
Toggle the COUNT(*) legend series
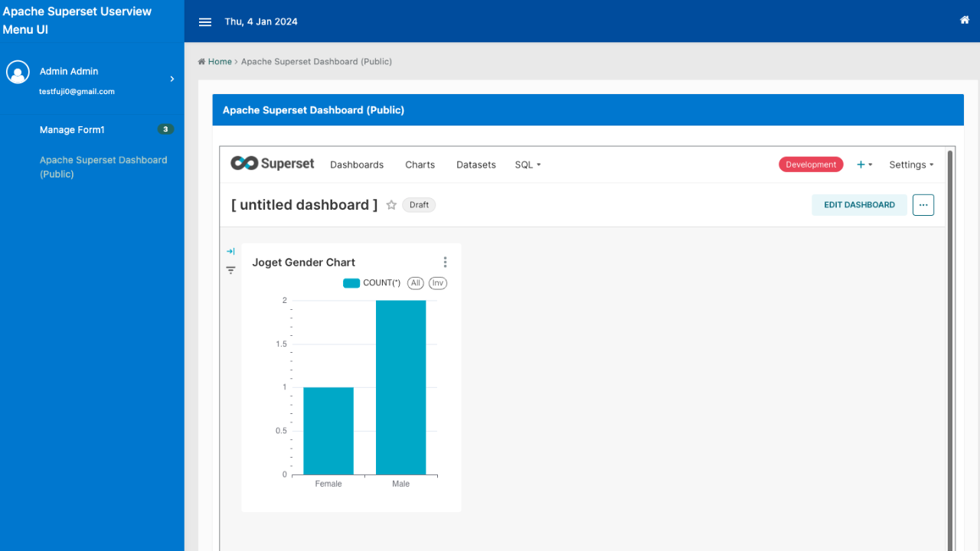pyautogui.click(x=372, y=283)
